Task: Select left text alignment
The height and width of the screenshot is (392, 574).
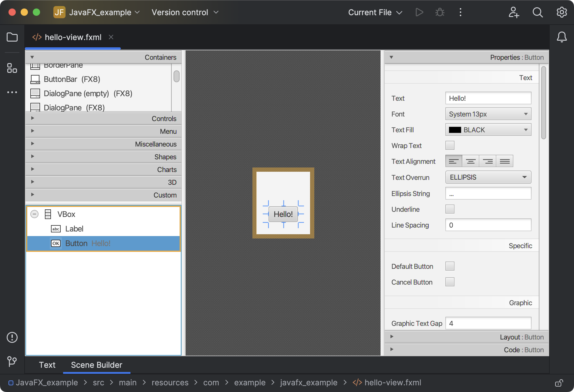Action: click(x=454, y=161)
